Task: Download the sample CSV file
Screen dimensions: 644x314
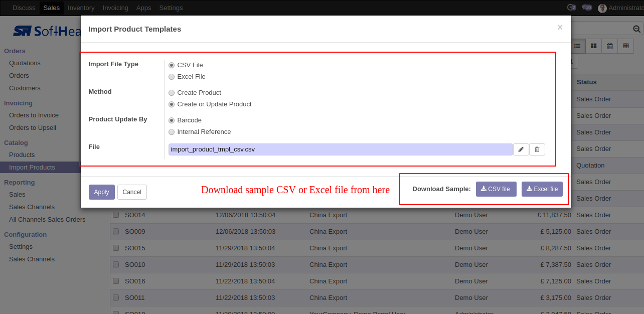Action: pos(496,189)
